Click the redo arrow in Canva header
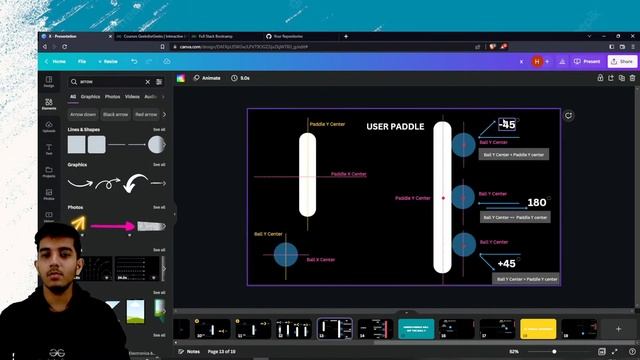Image resolution: width=640 pixels, height=360 pixels. coord(149,61)
